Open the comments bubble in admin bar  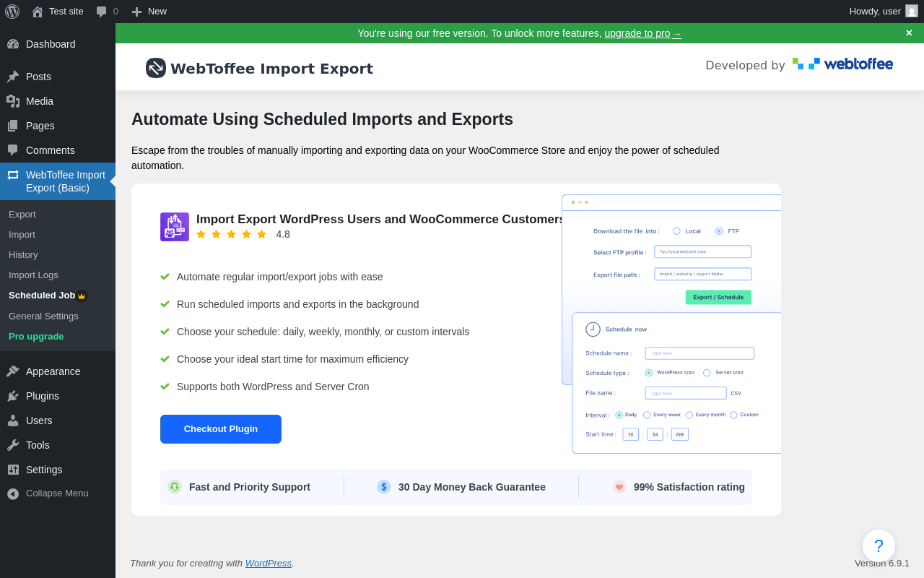click(x=108, y=12)
